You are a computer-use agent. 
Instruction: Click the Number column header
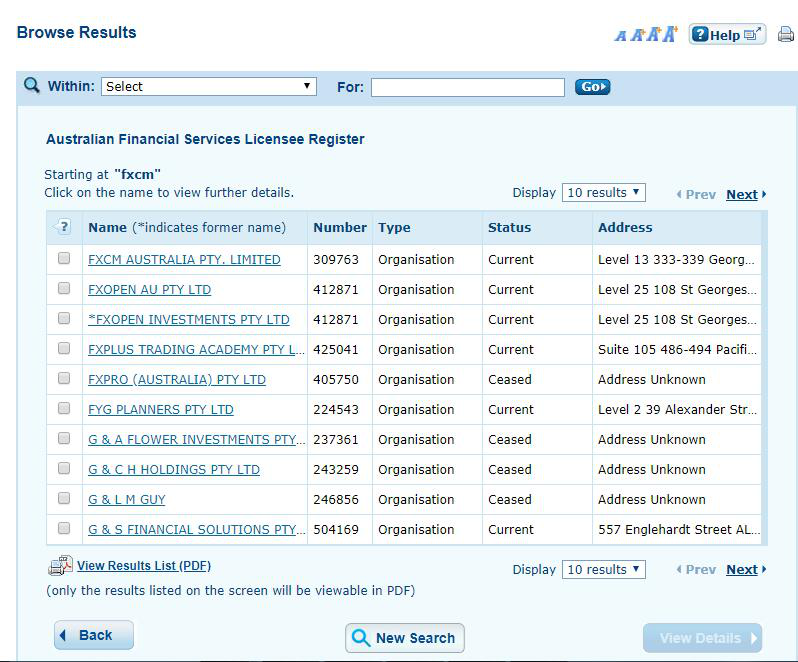(x=340, y=227)
